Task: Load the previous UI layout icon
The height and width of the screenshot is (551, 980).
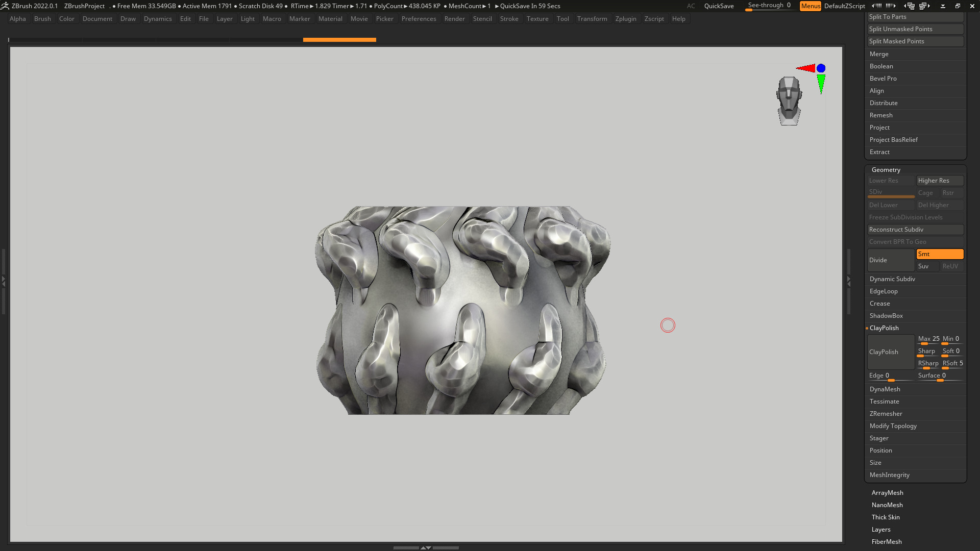Action: pos(909,6)
